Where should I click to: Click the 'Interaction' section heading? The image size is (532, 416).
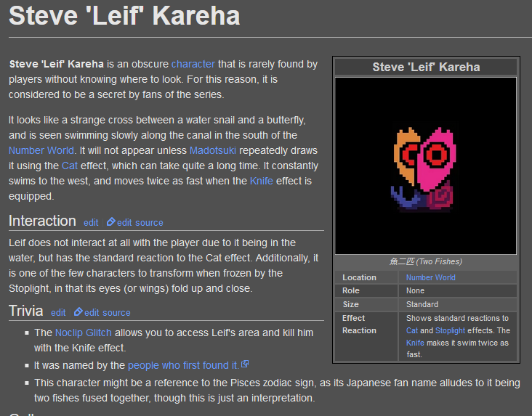42,221
